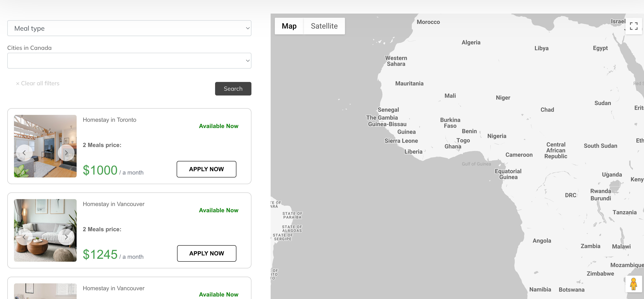Click the Nigeria label on the map
The height and width of the screenshot is (299, 644).
497,136
